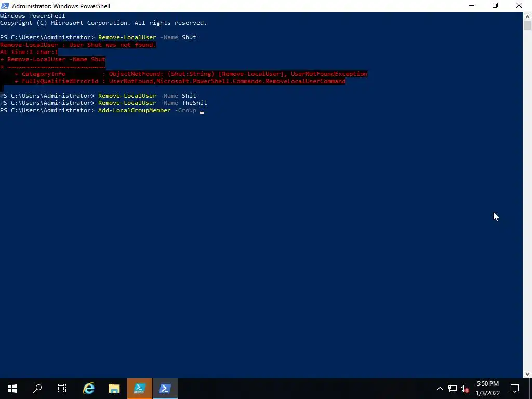
Task: Click the 'Add-LocalGroupMember' command text
Action: (135, 110)
